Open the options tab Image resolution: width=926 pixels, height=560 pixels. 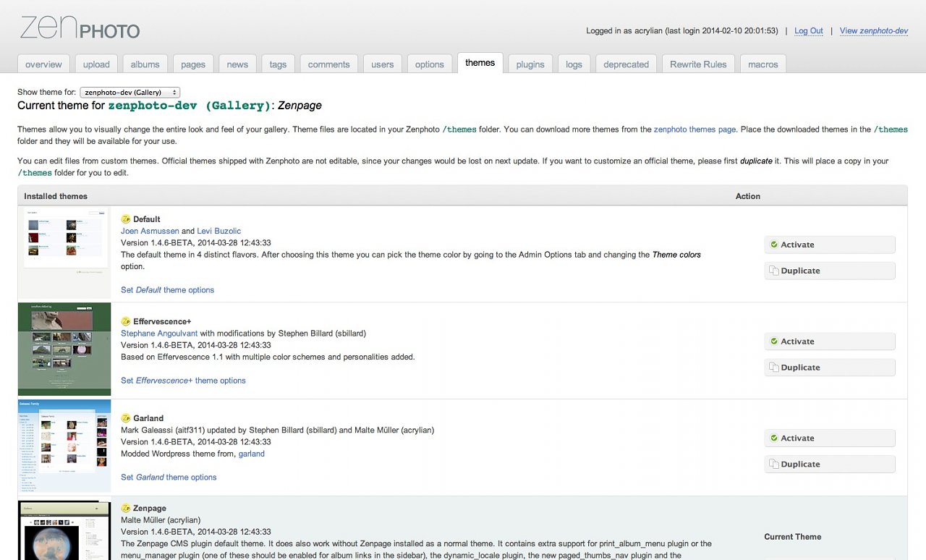(x=429, y=64)
